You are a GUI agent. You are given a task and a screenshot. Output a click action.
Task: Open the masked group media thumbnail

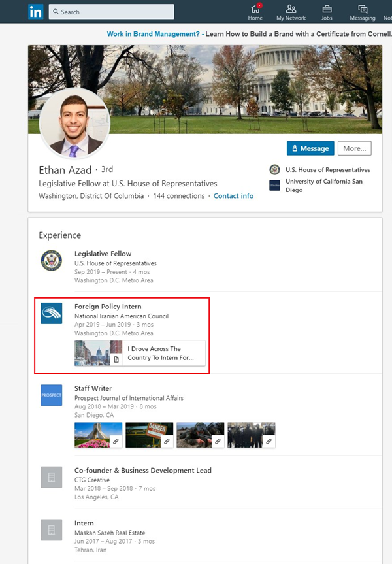(x=252, y=435)
